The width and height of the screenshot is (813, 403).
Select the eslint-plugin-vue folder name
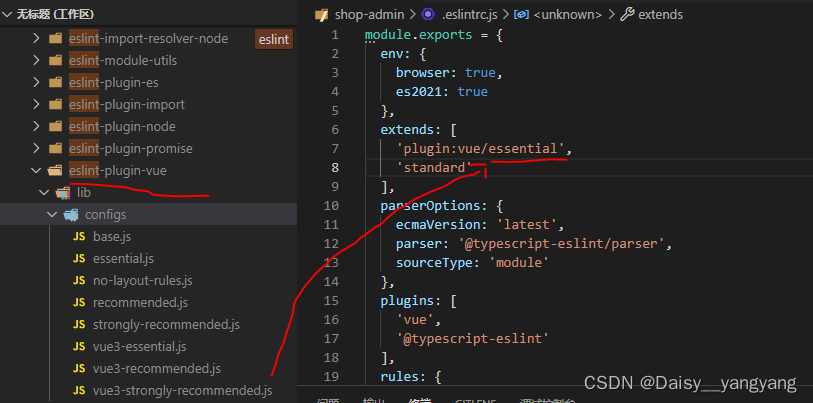(x=118, y=171)
